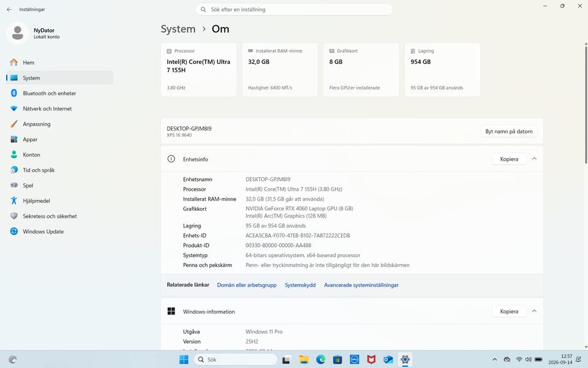This screenshot has height=368, width=588.
Task: Open Nätverk och Internet settings
Action: click(x=59, y=109)
